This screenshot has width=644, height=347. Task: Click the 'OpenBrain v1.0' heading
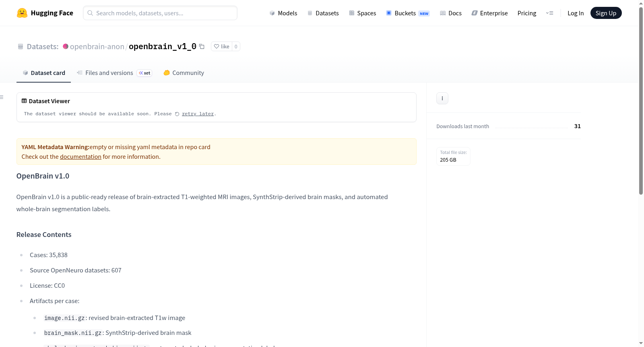tap(43, 176)
